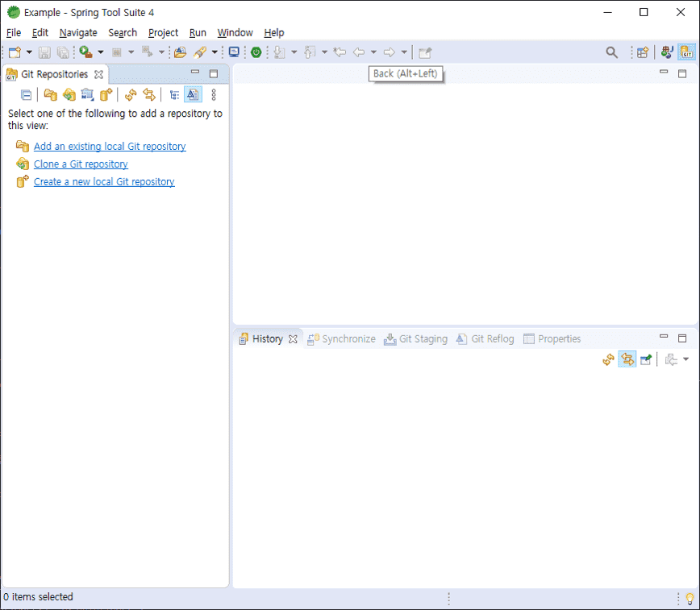This screenshot has height=610, width=700.
Task: Click Create new repository toolbar icon
Action: pos(106,95)
